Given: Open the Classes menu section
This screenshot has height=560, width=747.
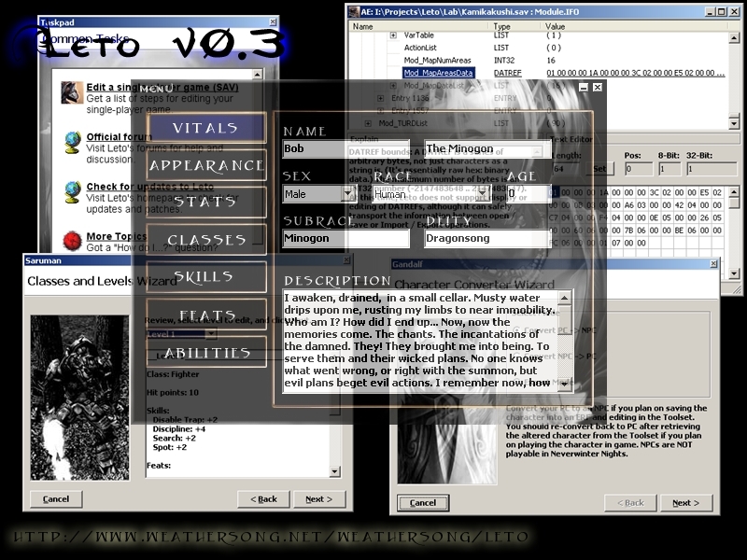Looking at the screenshot, I should coord(205,240).
